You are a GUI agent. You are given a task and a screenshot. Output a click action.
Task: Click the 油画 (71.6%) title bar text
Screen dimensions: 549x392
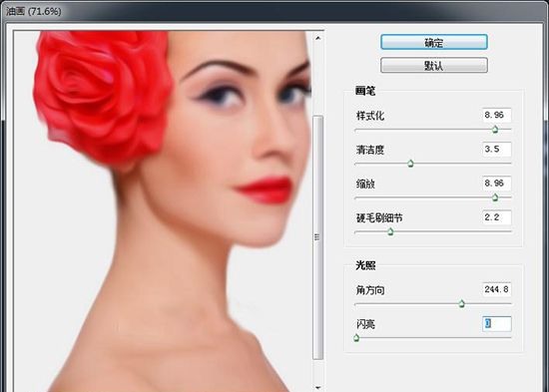[x=34, y=11]
